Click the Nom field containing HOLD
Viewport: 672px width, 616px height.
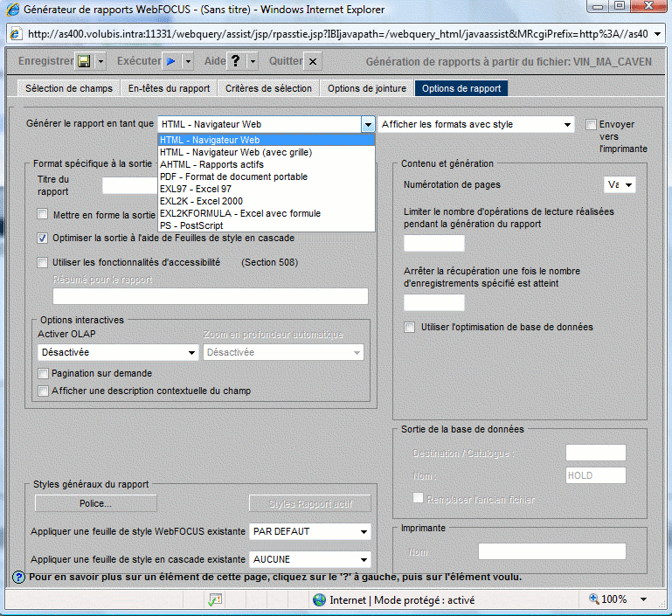tap(596, 475)
